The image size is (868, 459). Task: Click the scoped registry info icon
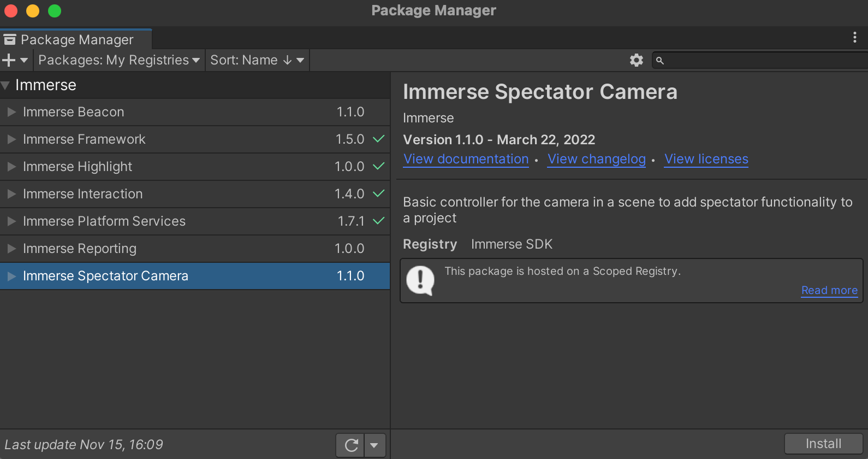click(x=420, y=280)
